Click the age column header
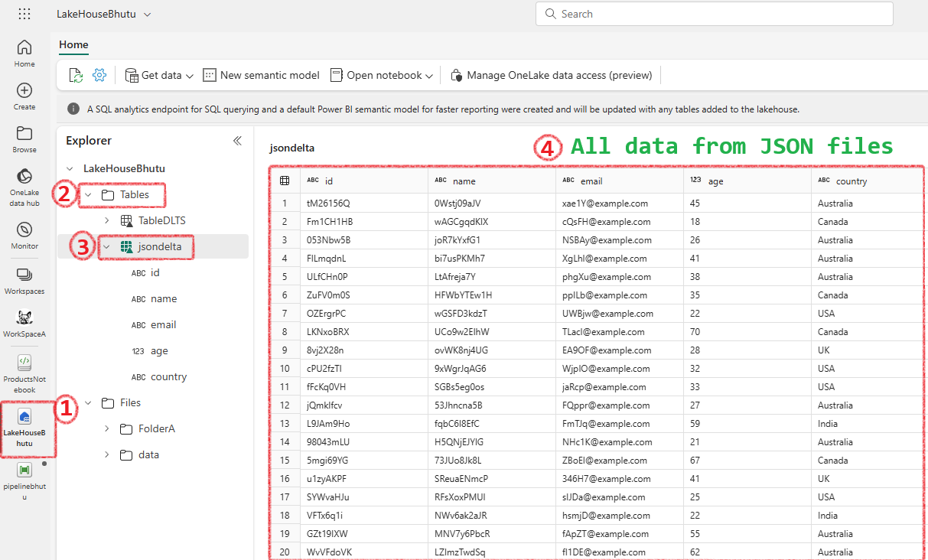The height and width of the screenshot is (560, 928). (747, 181)
